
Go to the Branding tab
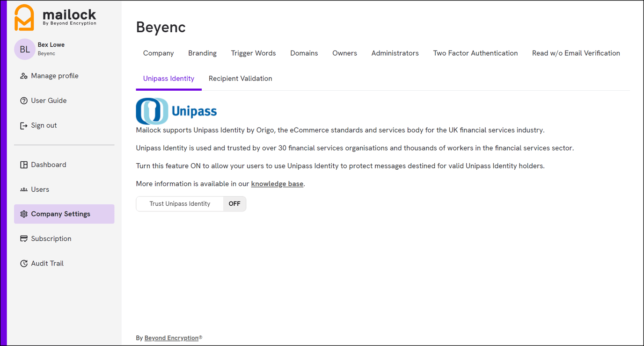202,53
